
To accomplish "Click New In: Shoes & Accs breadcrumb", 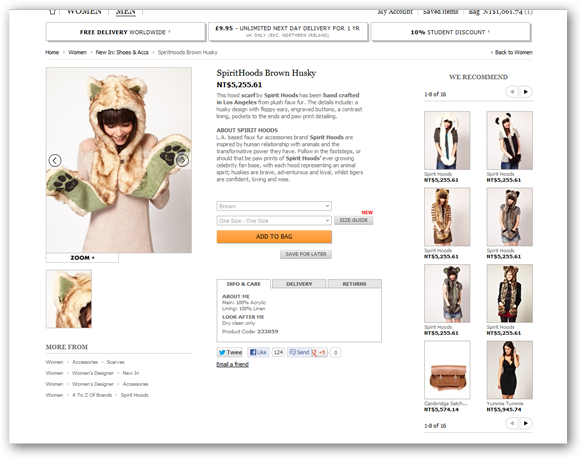I will (x=122, y=52).
